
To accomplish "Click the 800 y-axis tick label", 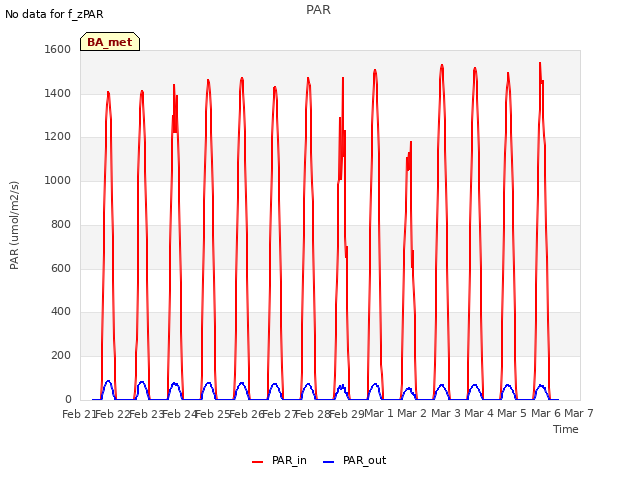I will [61, 224].
